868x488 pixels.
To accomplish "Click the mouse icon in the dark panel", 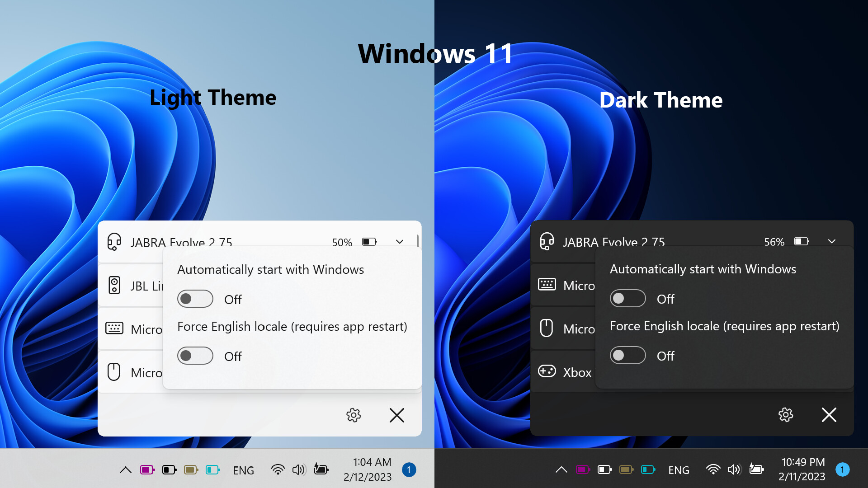I will pos(547,328).
